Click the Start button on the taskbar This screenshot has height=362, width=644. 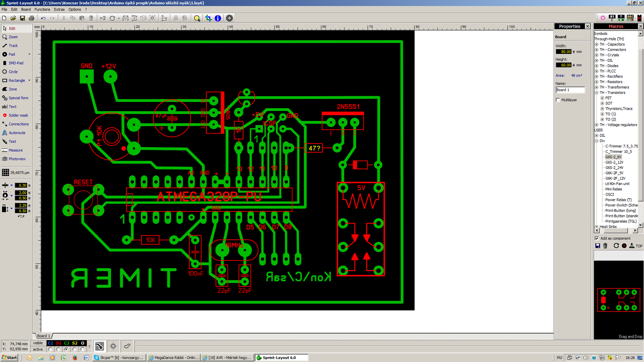(x=10, y=357)
